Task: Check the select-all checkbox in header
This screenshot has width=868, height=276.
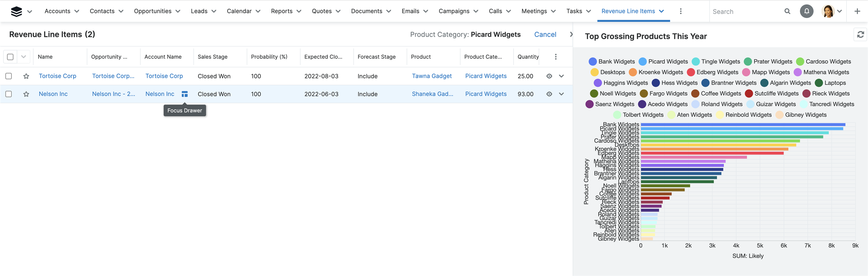Action: tap(10, 57)
